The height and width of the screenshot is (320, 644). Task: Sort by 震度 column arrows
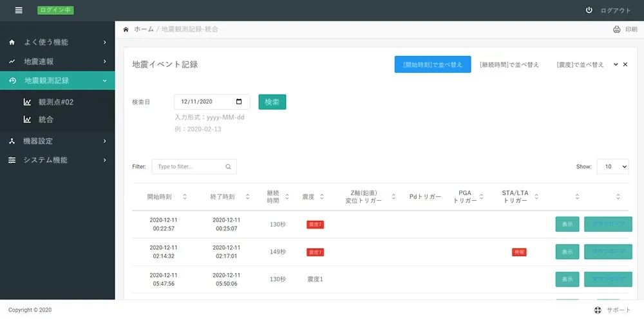tap(321, 197)
